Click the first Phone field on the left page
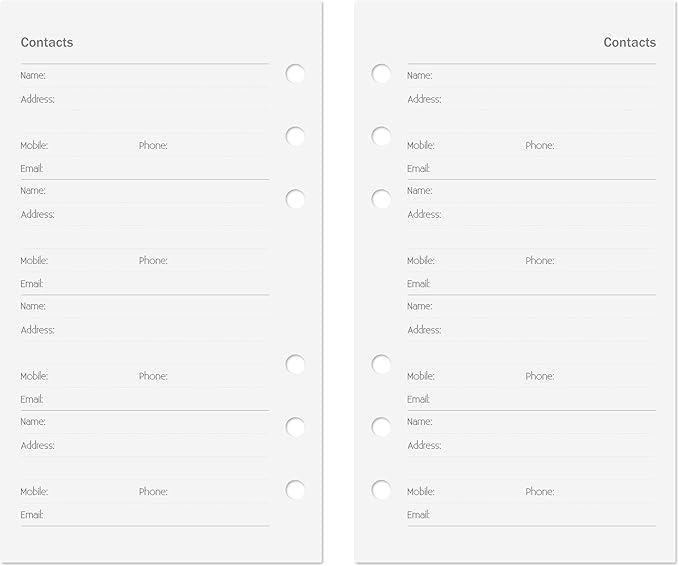 click(x=204, y=146)
